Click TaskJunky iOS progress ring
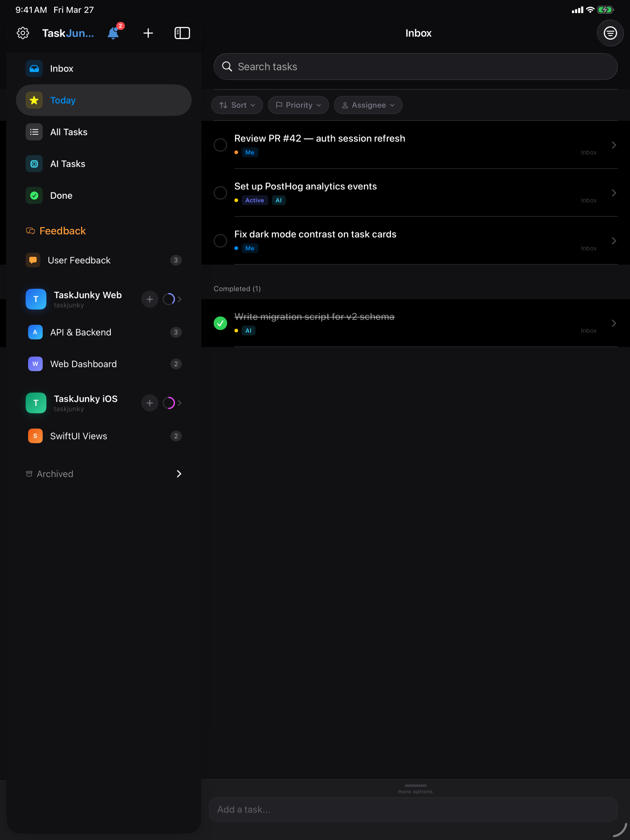This screenshot has height=840, width=630. pyautogui.click(x=169, y=403)
